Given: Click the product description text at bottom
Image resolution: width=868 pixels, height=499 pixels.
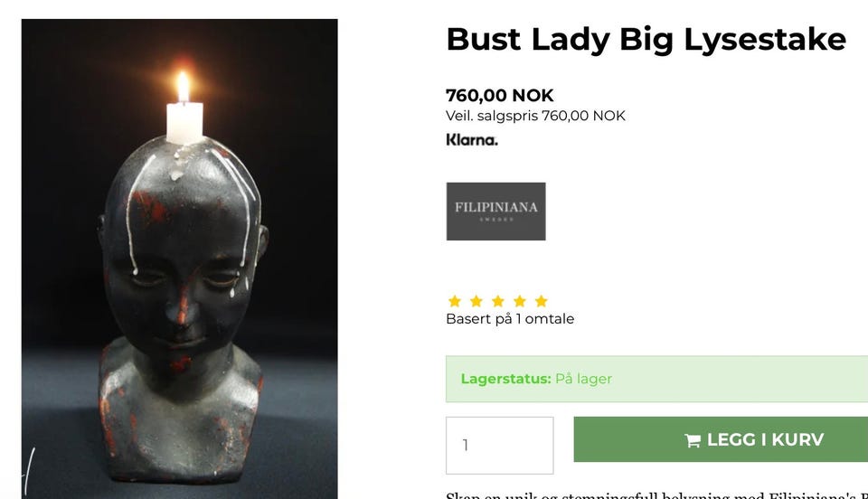Looking at the screenshot, I should [x=656, y=495].
